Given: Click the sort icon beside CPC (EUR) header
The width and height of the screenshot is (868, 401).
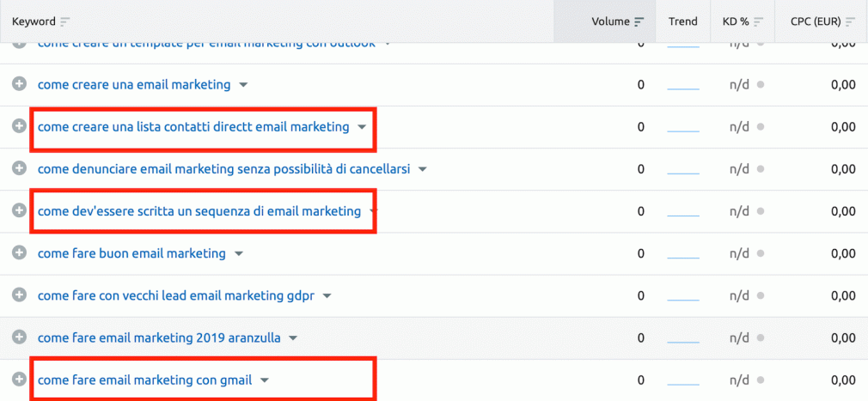Looking at the screenshot, I should point(850,21).
